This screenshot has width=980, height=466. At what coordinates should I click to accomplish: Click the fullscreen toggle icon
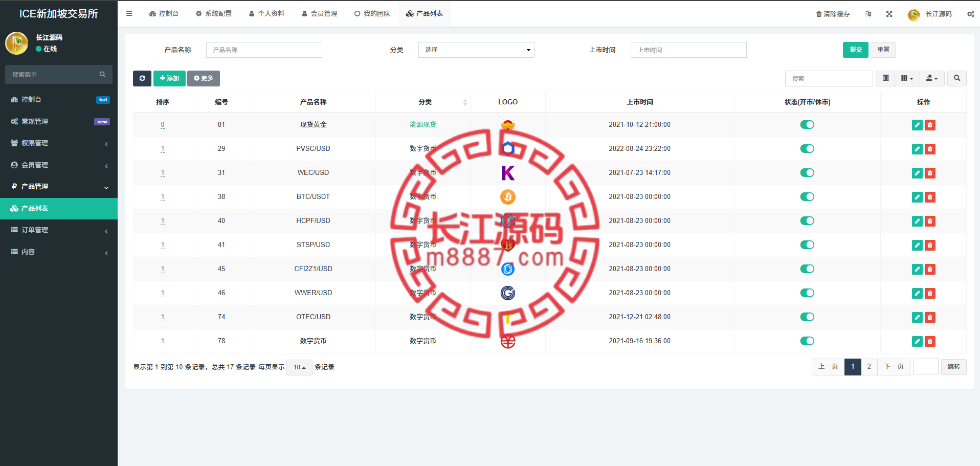pos(889,14)
